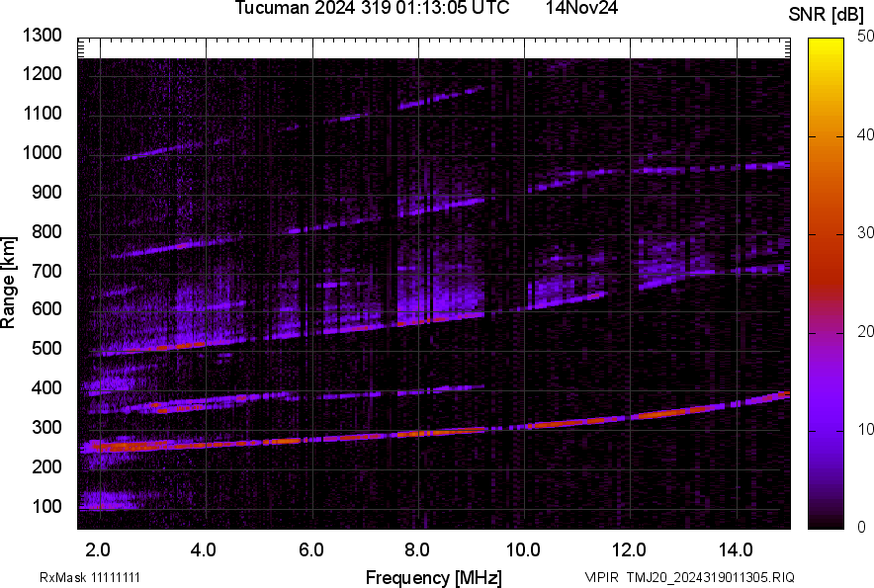Click the colorbar value 40

(865, 134)
